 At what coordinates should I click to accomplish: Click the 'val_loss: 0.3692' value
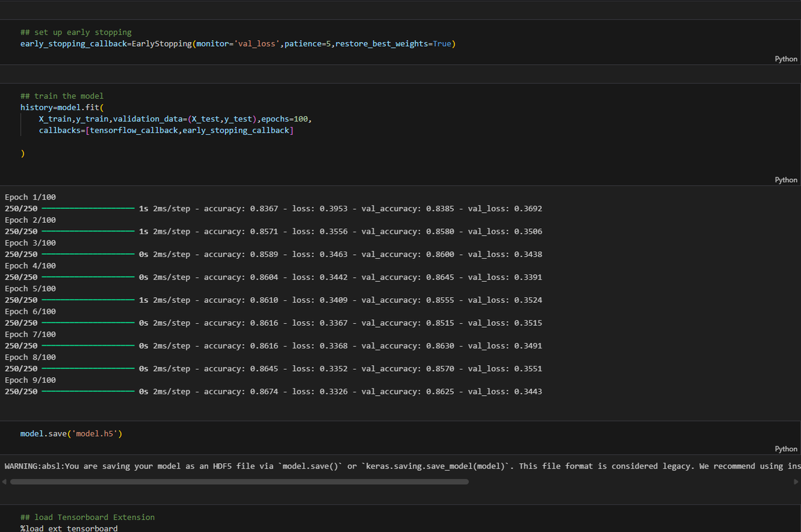505,209
